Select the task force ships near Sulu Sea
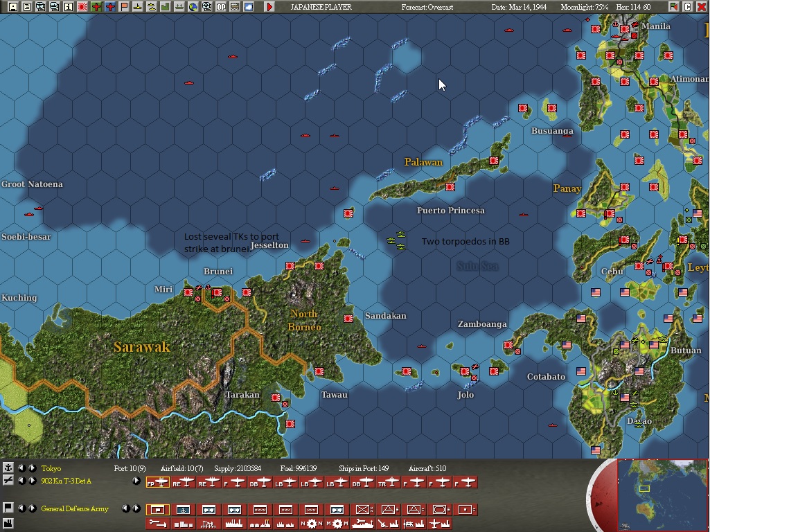Viewport: 798px width, 532px height. [396, 240]
